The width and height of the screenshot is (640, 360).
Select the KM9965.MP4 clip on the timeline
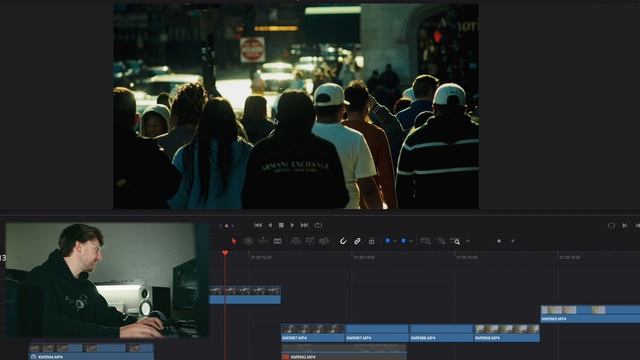point(590,314)
